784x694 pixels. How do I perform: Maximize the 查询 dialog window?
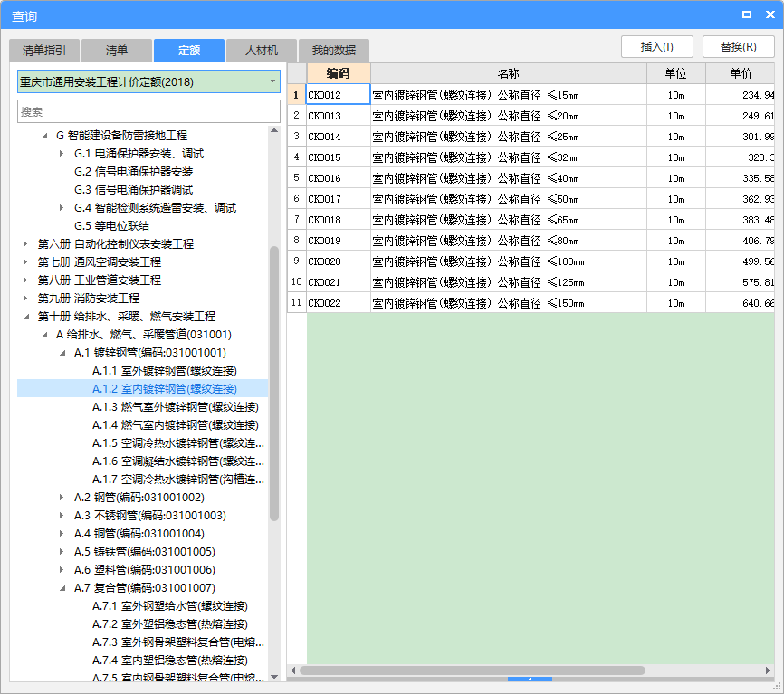click(746, 14)
